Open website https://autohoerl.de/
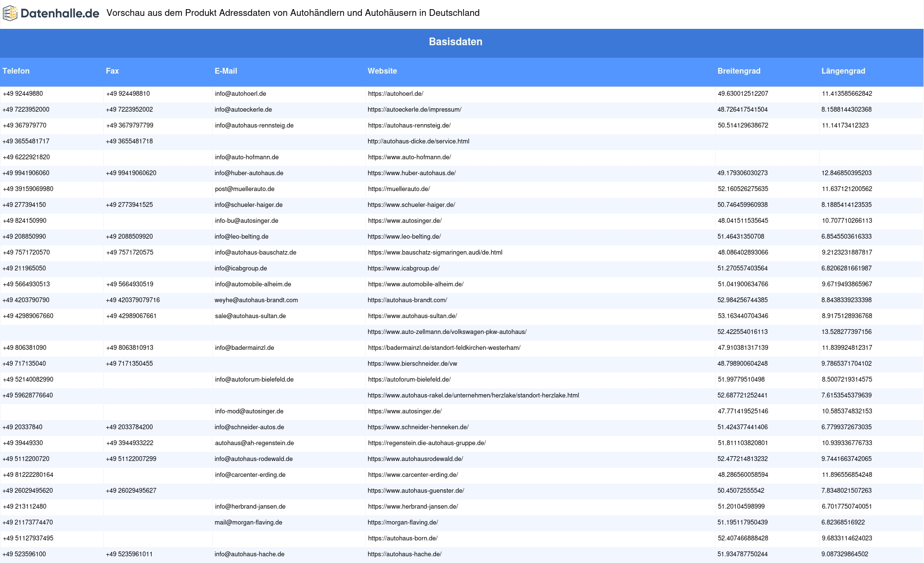This screenshot has width=924, height=563. click(396, 94)
